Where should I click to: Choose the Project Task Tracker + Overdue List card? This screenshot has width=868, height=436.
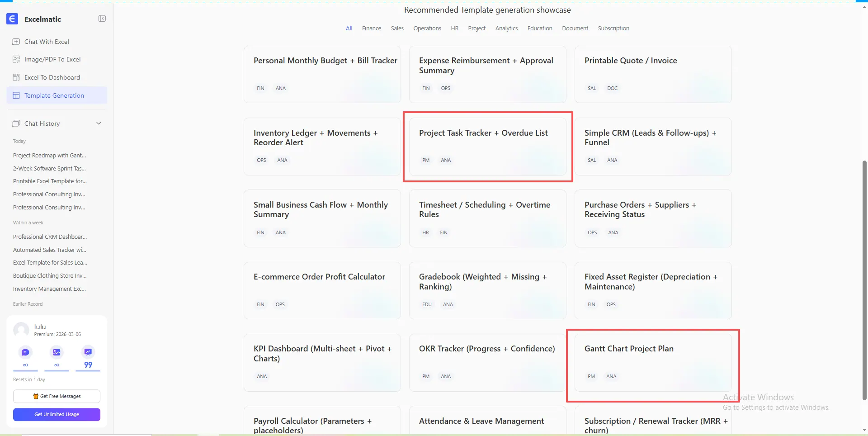pos(487,146)
